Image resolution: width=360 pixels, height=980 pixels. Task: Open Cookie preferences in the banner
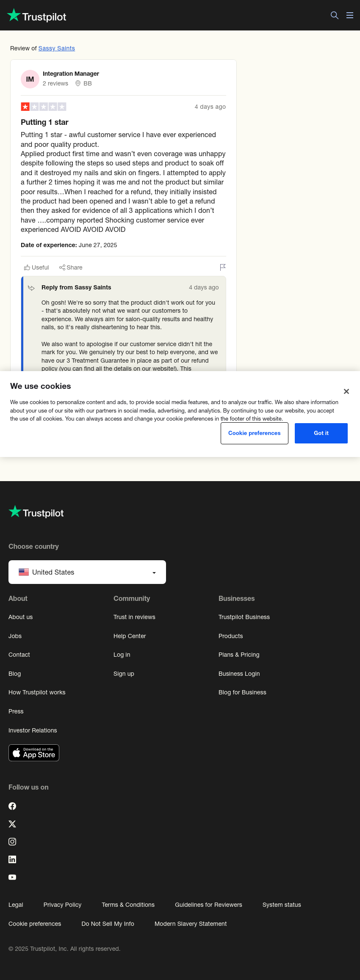click(x=255, y=433)
